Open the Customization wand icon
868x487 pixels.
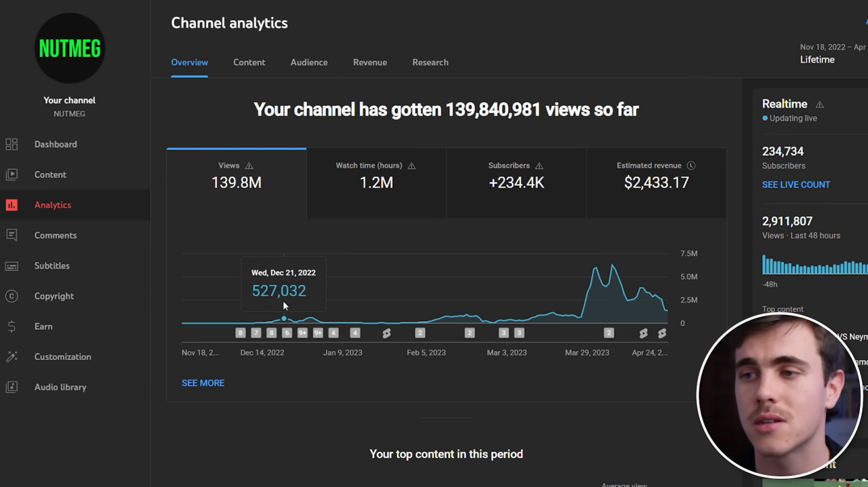pyautogui.click(x=11, y=357)
